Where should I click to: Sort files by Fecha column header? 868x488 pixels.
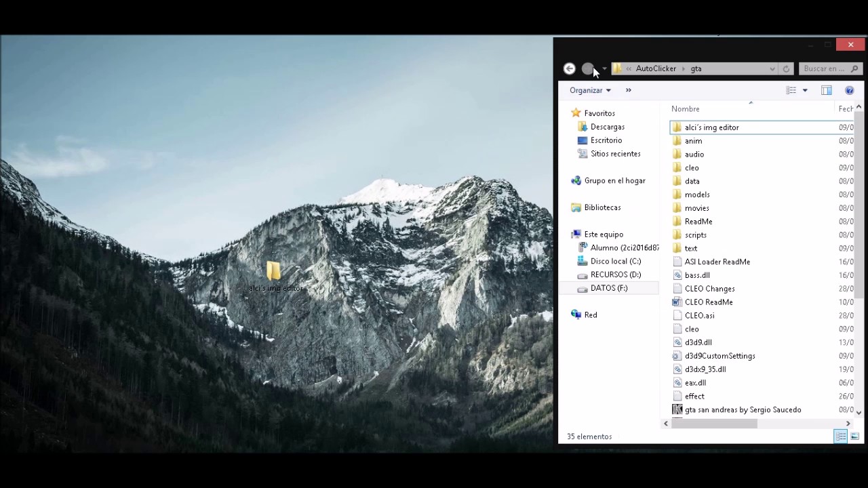click(x=846, y=108)
